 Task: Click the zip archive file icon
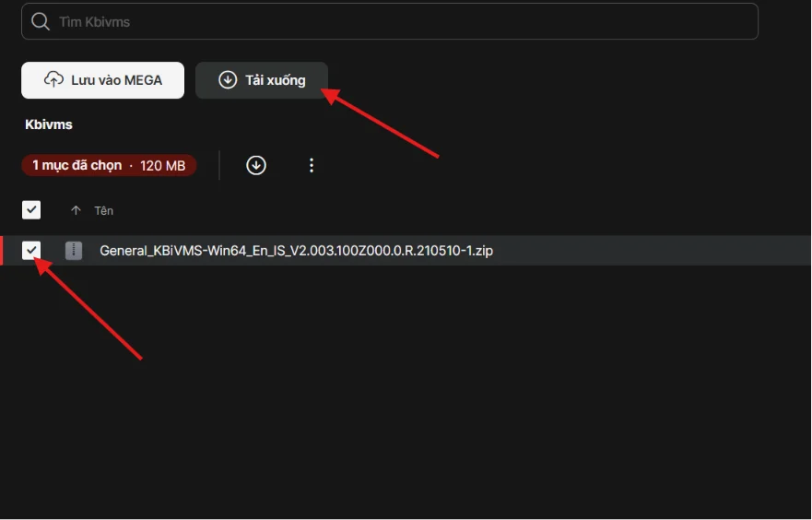74,251
